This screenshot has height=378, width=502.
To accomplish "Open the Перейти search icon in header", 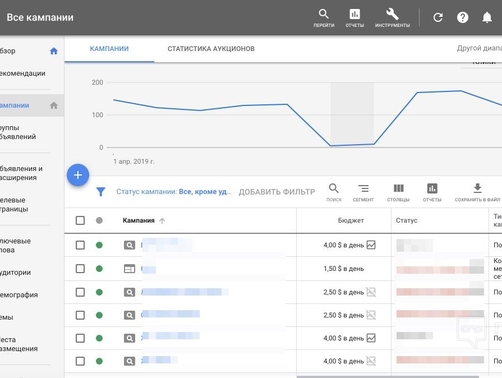I will [323, 18].
